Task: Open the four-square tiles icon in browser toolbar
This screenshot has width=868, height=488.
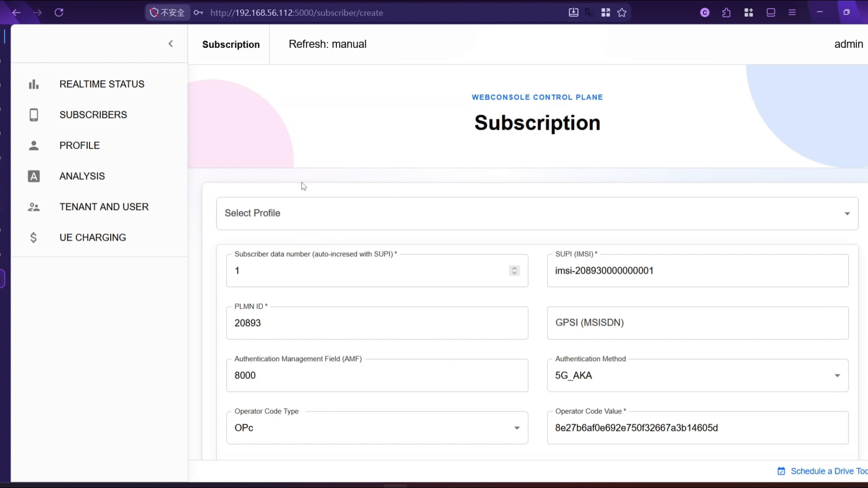Action: (x=749, y=13)
